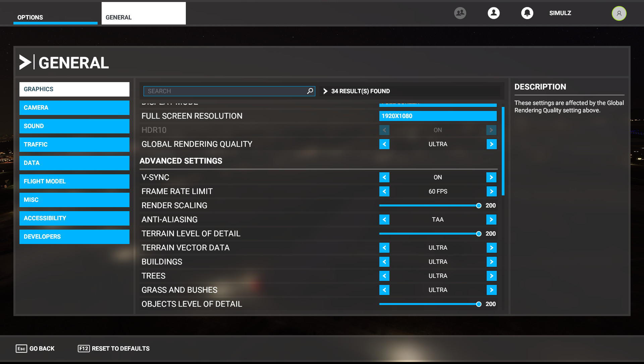
Task: Click into the Search input field
Action: 225,91
